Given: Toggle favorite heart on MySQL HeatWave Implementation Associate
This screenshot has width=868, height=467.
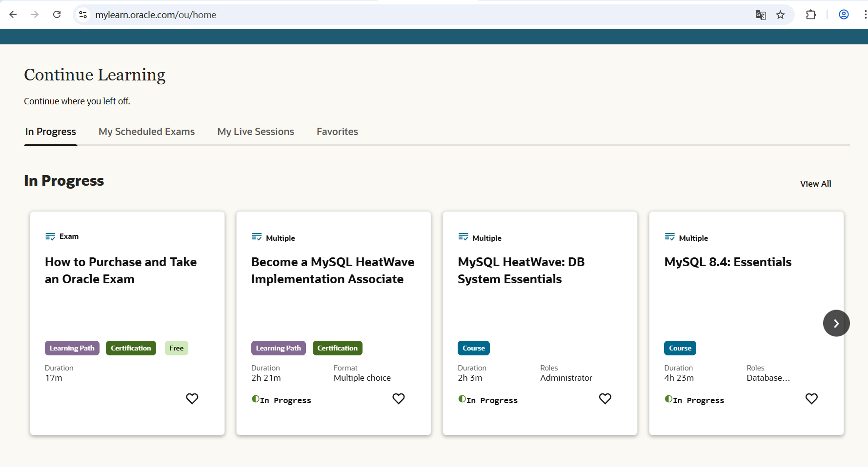Looking at the screenshot, I should [399, 399].
